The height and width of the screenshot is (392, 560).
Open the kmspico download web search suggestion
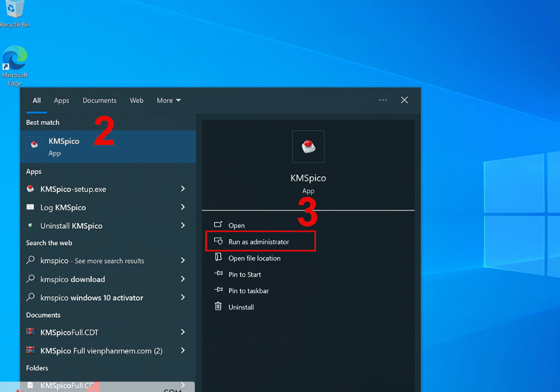(72, 279)
